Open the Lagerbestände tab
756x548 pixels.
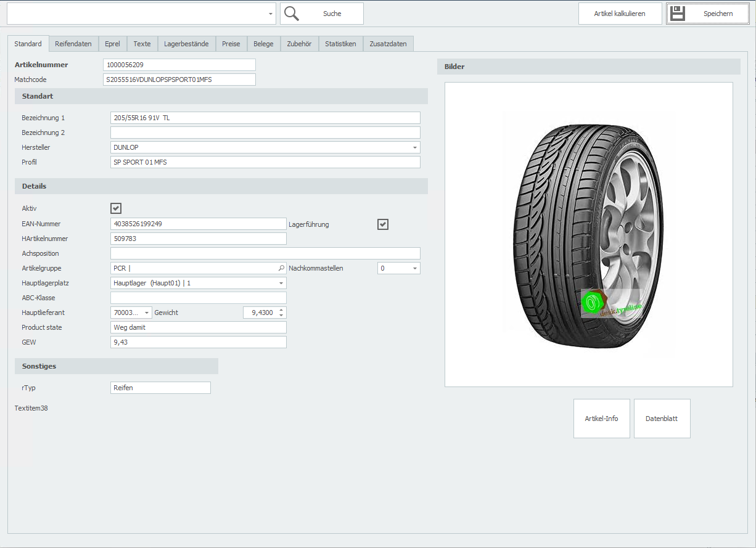pos(186,44)
